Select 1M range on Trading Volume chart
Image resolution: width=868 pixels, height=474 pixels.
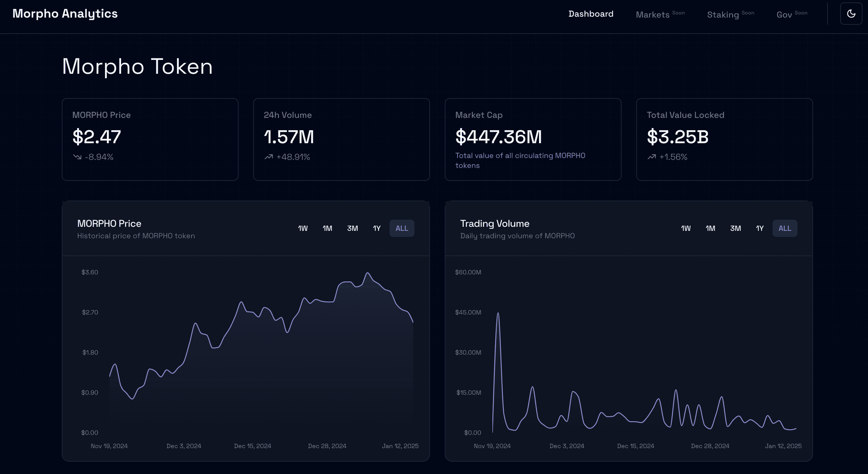click(x=710, y=228)
